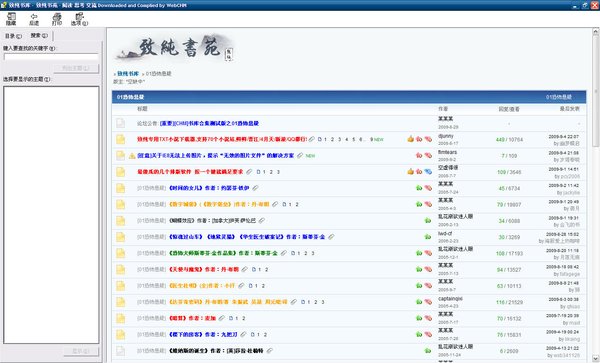This screenshot has width=600, height=363.
Task: Click folder icon of the djunny thread row
Action: tap(121, 139)
